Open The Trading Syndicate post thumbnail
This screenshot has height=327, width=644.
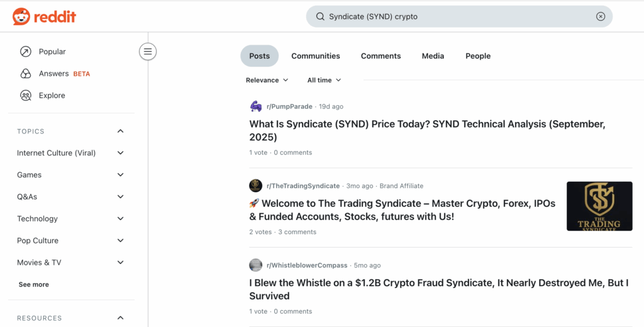[x=599, y=206]
